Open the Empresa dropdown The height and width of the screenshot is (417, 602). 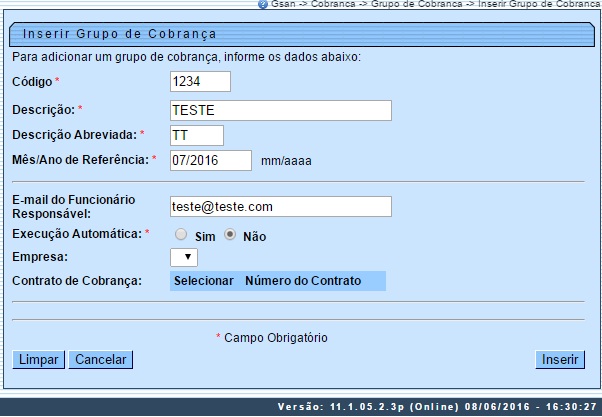click(184, 257)
